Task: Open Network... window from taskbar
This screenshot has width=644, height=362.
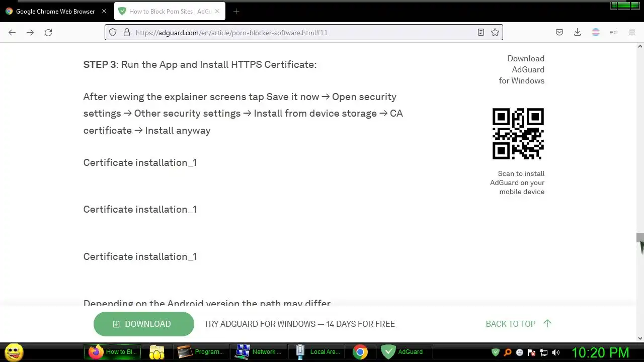Action: 259,352
